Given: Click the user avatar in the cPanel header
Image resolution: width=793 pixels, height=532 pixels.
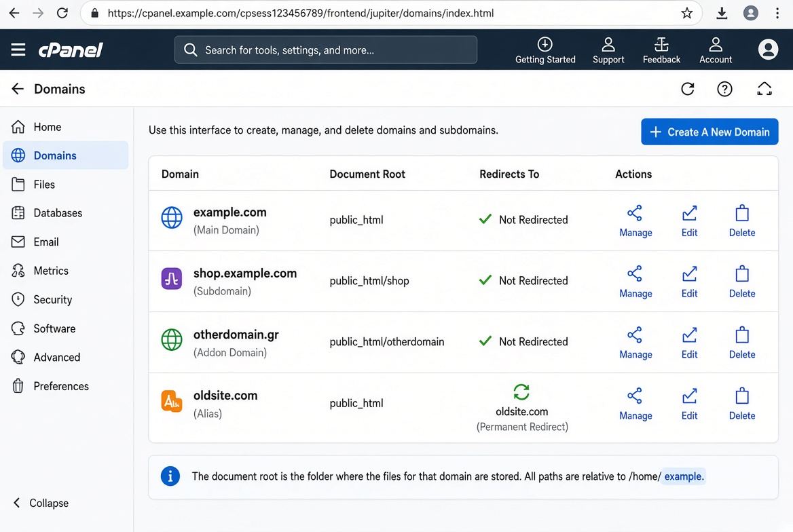Looking at the screenshot, I should click(x=768, y=50).
